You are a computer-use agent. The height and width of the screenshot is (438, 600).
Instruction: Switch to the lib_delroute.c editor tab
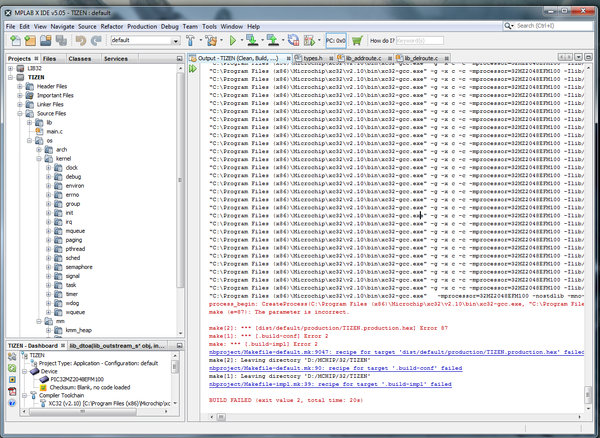[419, 58]
